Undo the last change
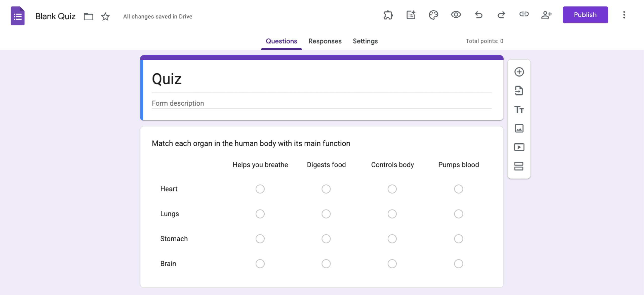 coord(478,15)
